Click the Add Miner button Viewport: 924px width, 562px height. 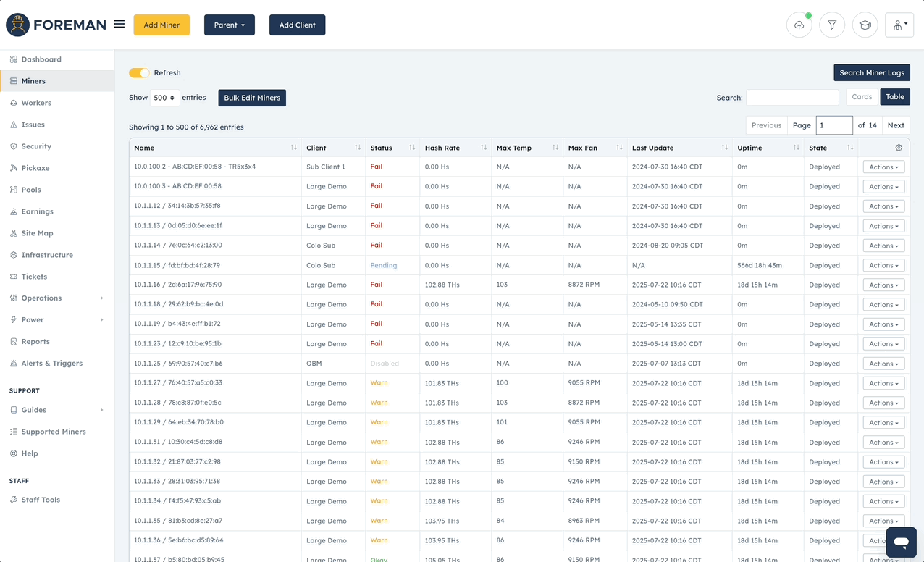[161, 25]
